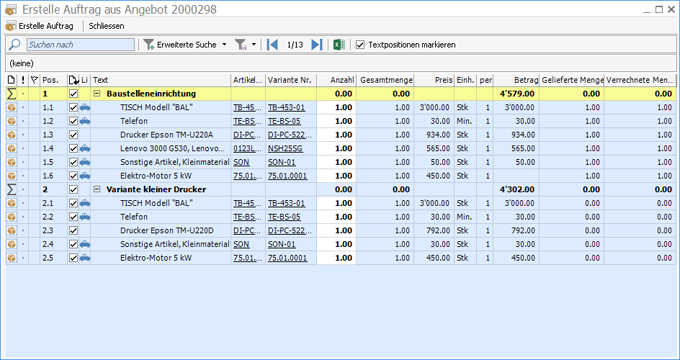
Task: Jump to last record with arrow icon
Action: tap(317, 45)
